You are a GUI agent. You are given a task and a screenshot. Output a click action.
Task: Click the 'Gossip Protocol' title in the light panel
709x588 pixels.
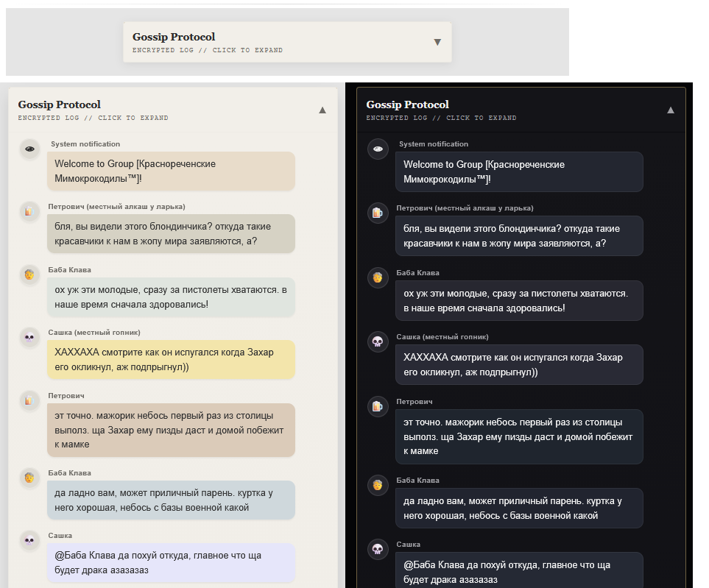coord(59,105)
